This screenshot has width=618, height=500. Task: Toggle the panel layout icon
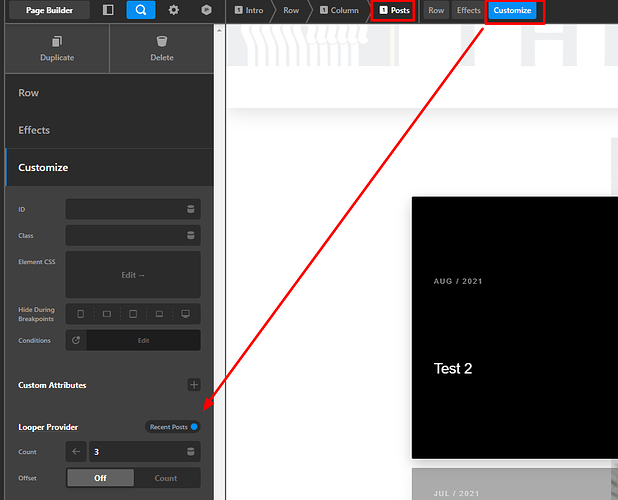click(x=108, y=10)
